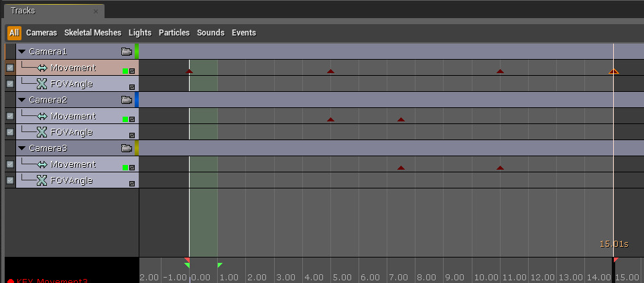This screenshot has height=283, width=644.
Task: Switch to the Skeletal Meshes filter tab
Action: (x=93, y=33)
